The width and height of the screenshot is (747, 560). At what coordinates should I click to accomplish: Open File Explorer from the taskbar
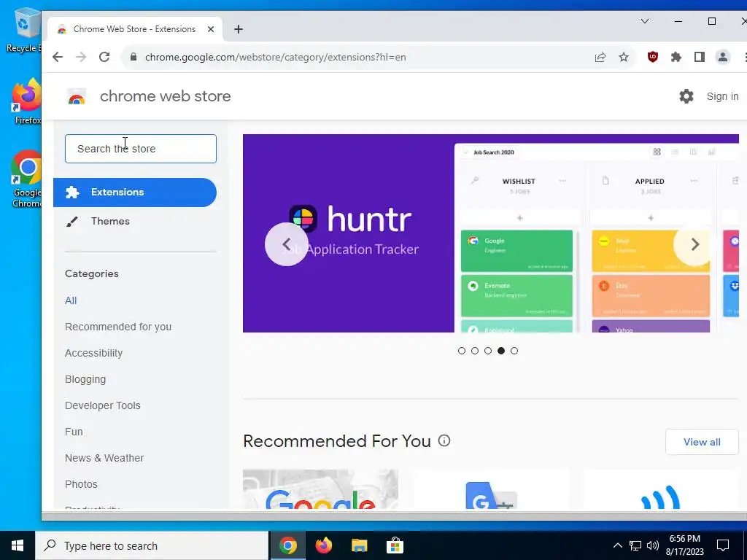pyautogui.click(x=359, y=545)
